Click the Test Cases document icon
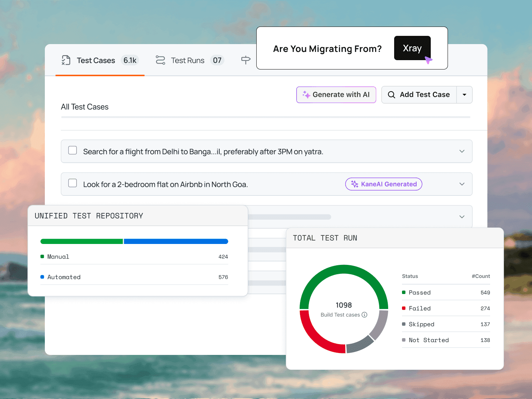 tap(66, 60)
